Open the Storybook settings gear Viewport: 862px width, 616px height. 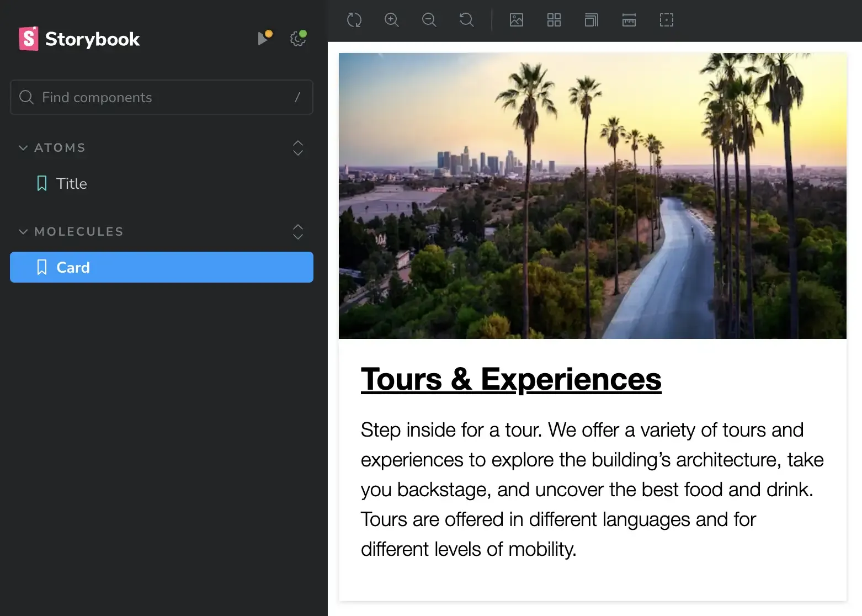click(x=297, y=39)
